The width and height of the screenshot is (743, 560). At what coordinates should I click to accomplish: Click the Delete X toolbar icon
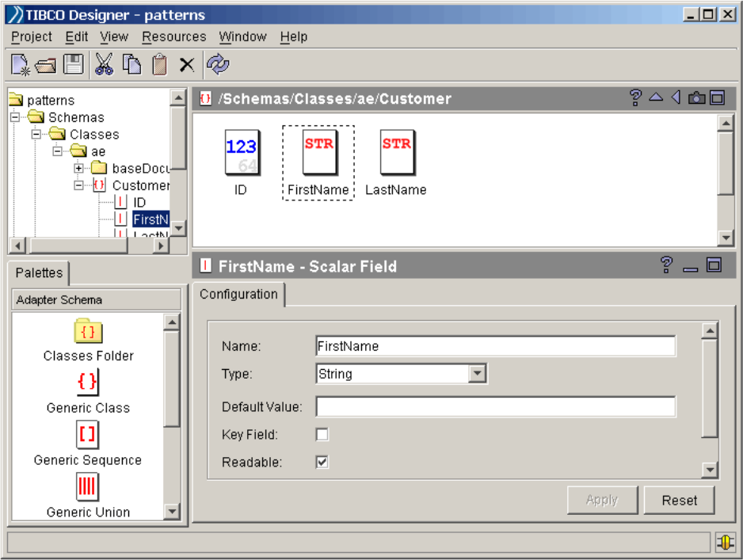click(x=187, y=64)
